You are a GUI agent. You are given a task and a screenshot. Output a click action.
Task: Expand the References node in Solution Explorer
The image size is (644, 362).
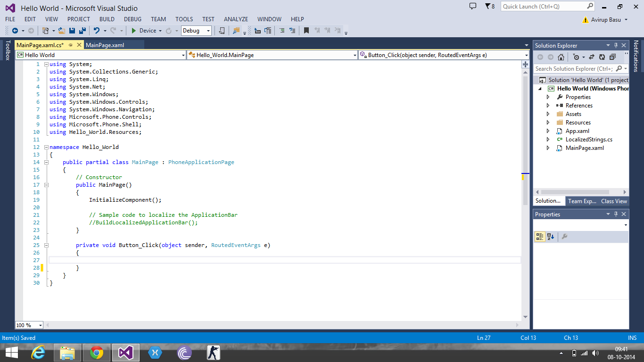(x=548, y=106)
